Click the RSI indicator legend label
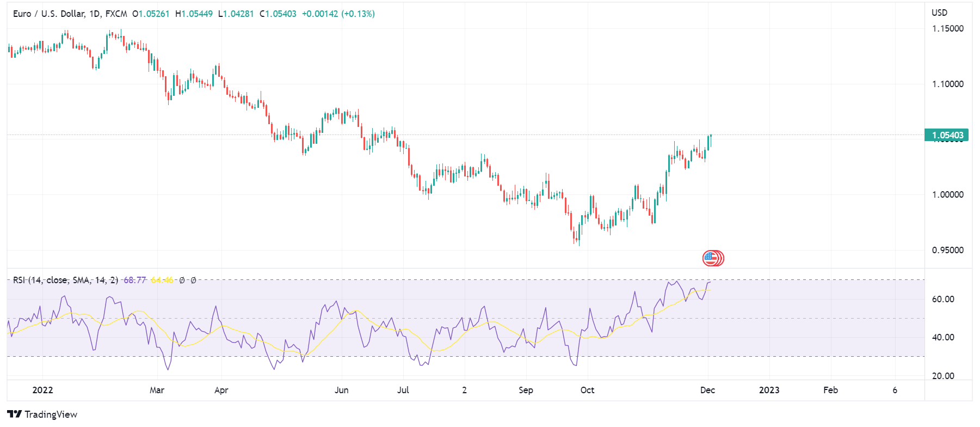 (x=65, y=280)
